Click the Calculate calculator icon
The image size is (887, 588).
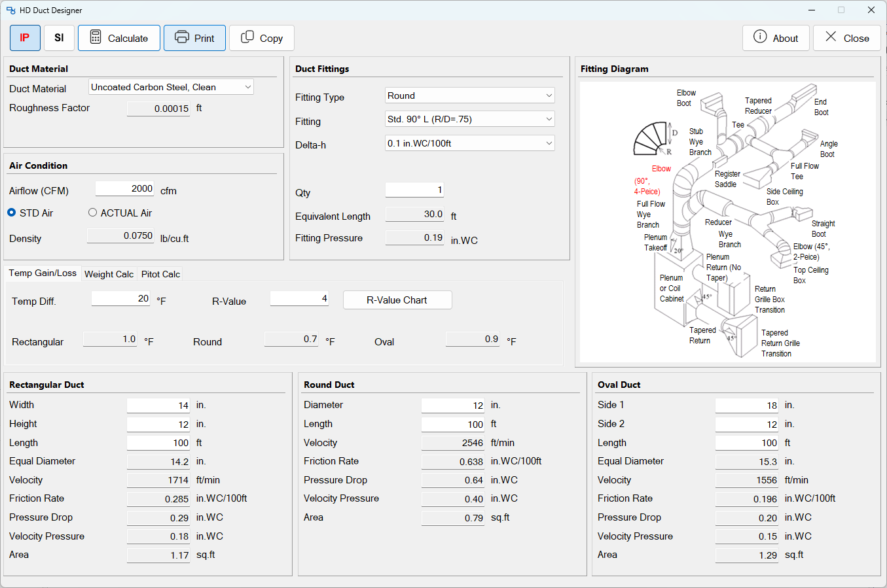[x=96, y=37]
